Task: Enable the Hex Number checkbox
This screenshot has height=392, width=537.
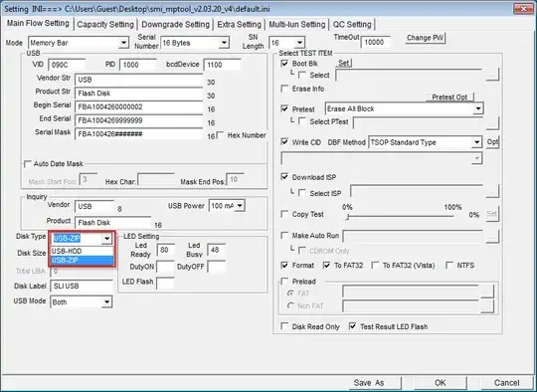Action: click(221, 135)
